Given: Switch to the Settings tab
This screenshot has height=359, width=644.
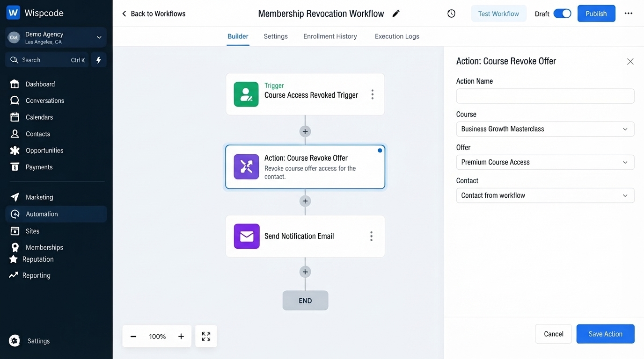Looking at the screenshot, I should click(276, 36).
